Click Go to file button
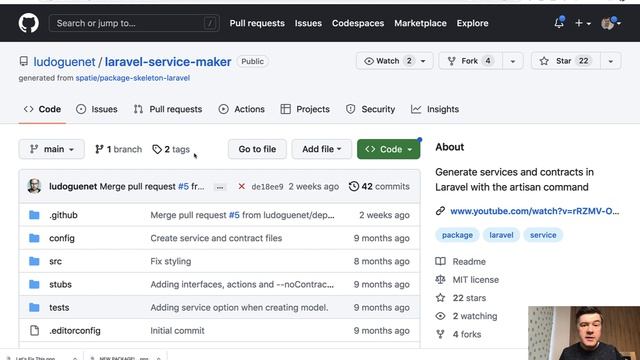Viewport: 640px width, 360px height. pos(257,149)
